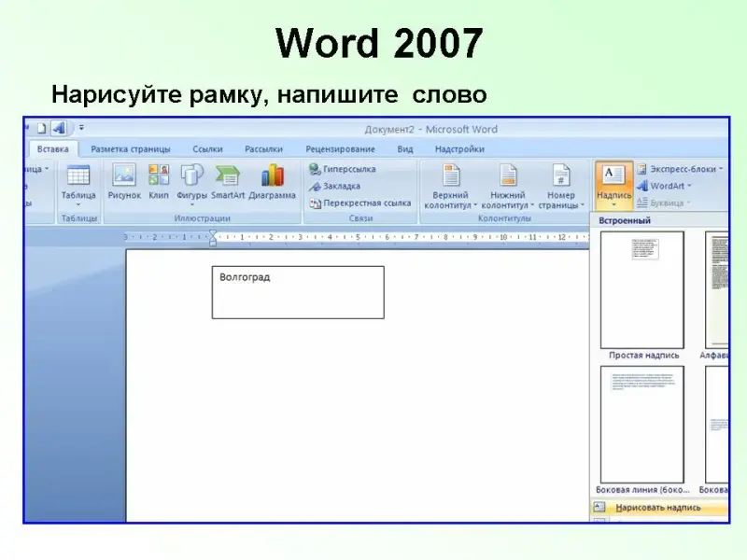Expand the Верхний колонтитул header dropdown
Viewport: 747px width, 560px height.
pos(451,187)
